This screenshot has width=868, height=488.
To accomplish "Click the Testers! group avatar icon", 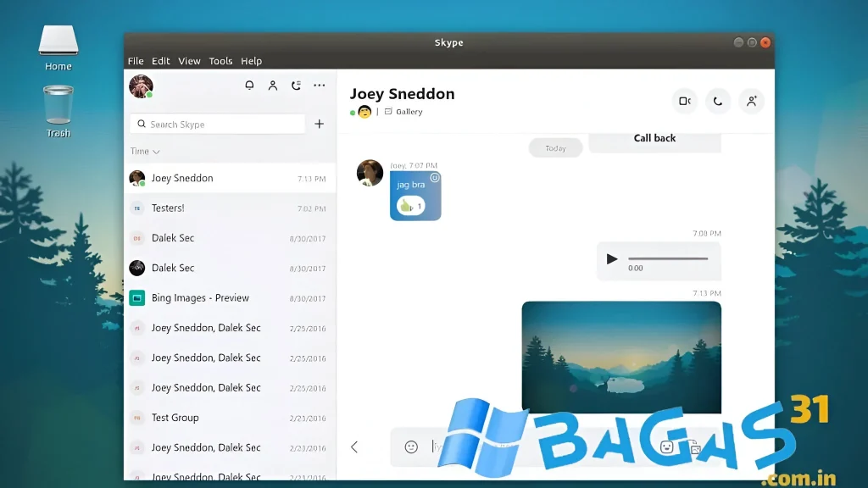I will [x=136, y=208].
